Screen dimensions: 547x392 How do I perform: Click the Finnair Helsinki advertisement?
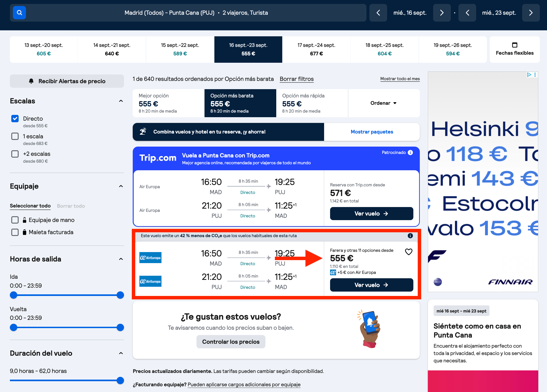coord(483,182)
